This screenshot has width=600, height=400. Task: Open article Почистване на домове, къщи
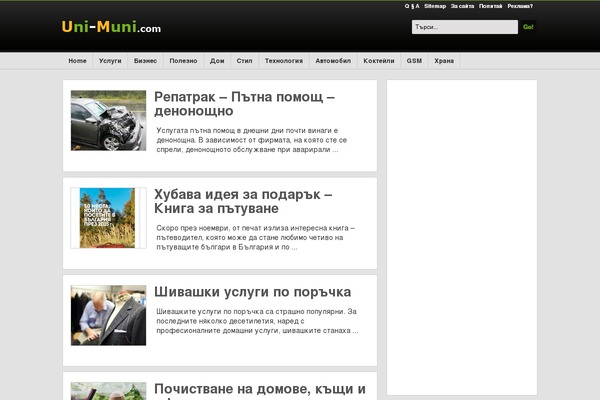click(260, 390)
